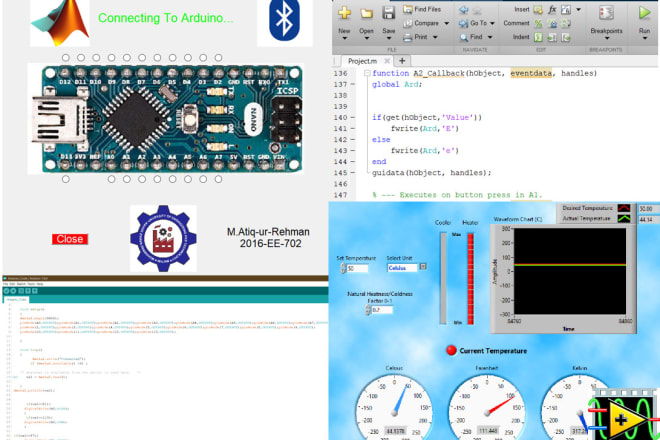Click the green Run play icon
The height and width of the screenshot is (440, 660).
[x=644, y=13]
